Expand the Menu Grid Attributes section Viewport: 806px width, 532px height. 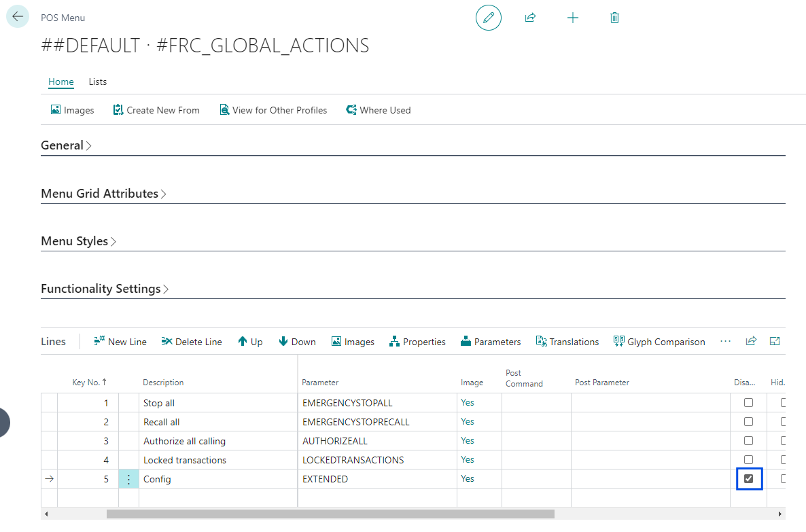103,194
